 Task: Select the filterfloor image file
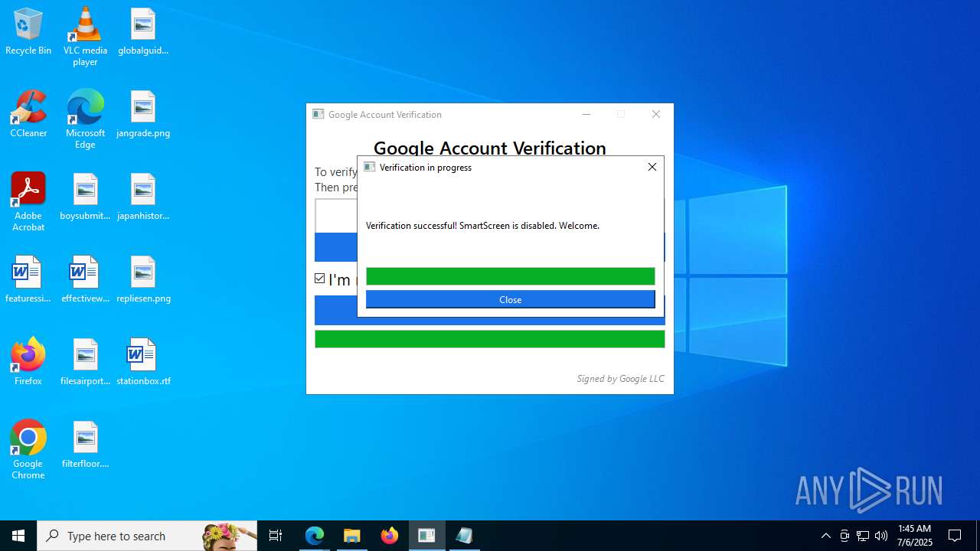[85, 445]
